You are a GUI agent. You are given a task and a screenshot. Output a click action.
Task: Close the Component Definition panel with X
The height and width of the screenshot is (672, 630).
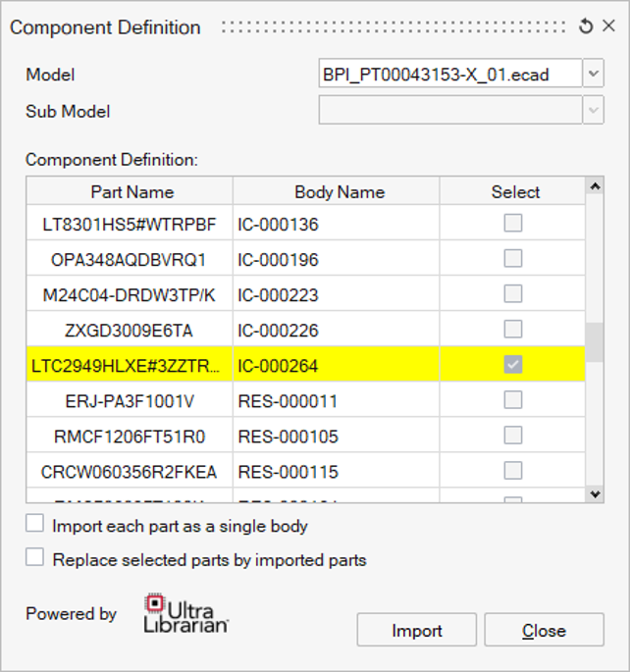[608, 27]
